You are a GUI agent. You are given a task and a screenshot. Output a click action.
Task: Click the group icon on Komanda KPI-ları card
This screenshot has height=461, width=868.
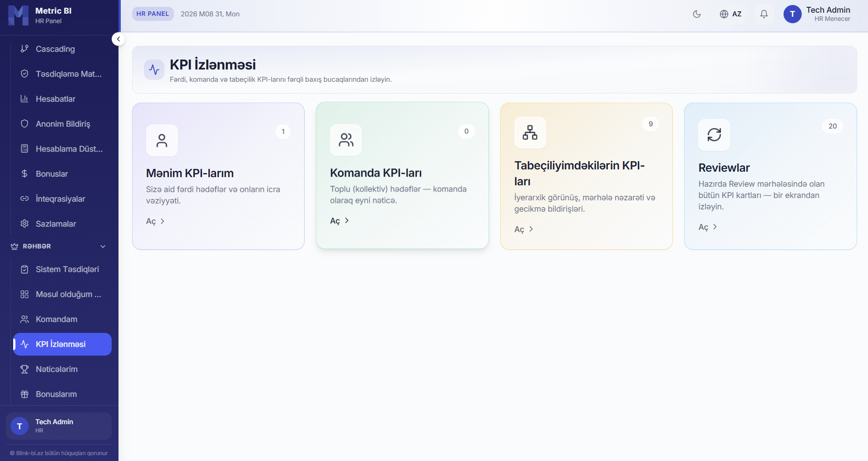[x=346, y=140]
